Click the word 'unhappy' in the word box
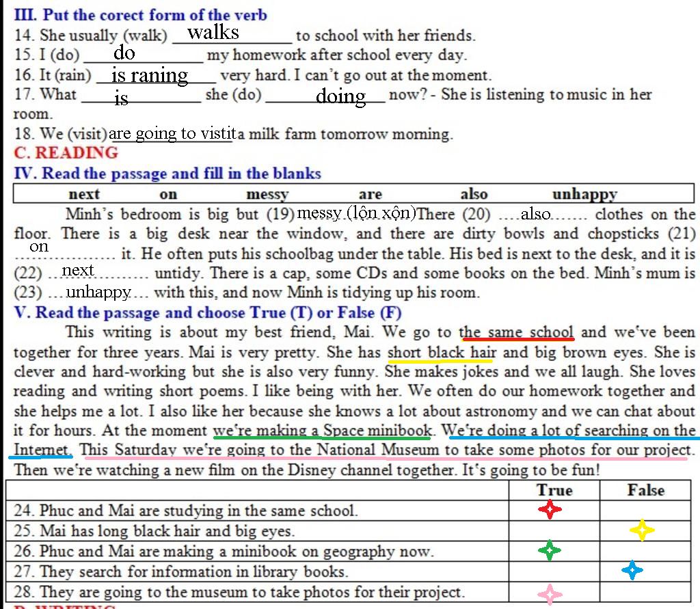 point(585,194)
